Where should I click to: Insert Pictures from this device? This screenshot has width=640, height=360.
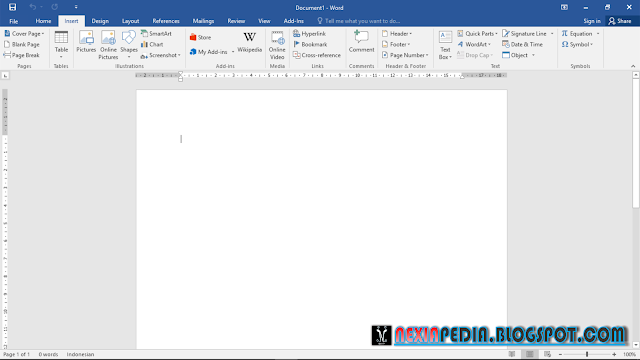(86, 42)
